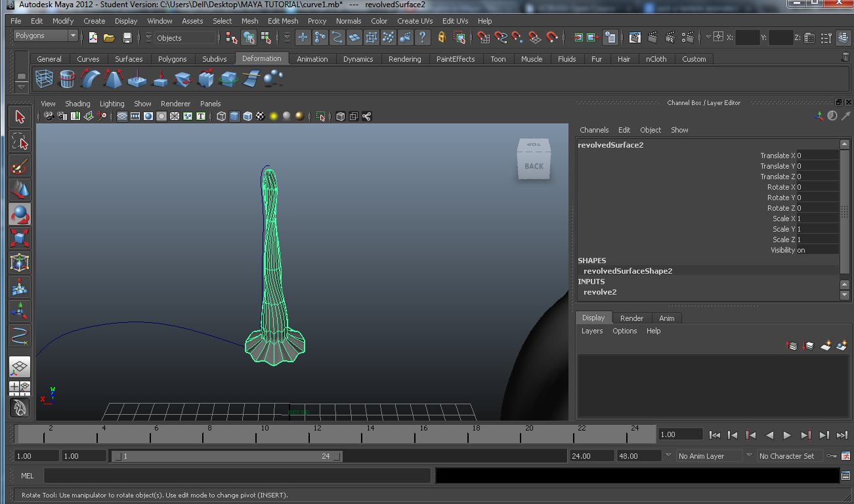Click the view cube BACK face
Image resolution: width=854 pixels, height=504 pixels.
tap(534, 166)
